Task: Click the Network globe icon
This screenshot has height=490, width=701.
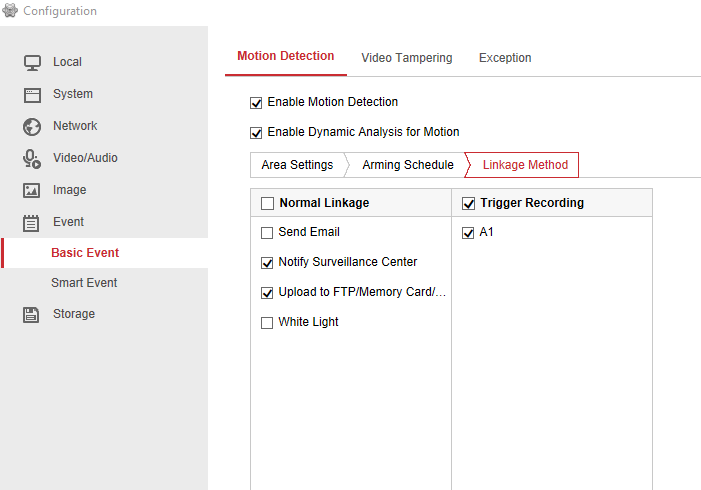Action: pyautogui.click(x=32, y=126)
